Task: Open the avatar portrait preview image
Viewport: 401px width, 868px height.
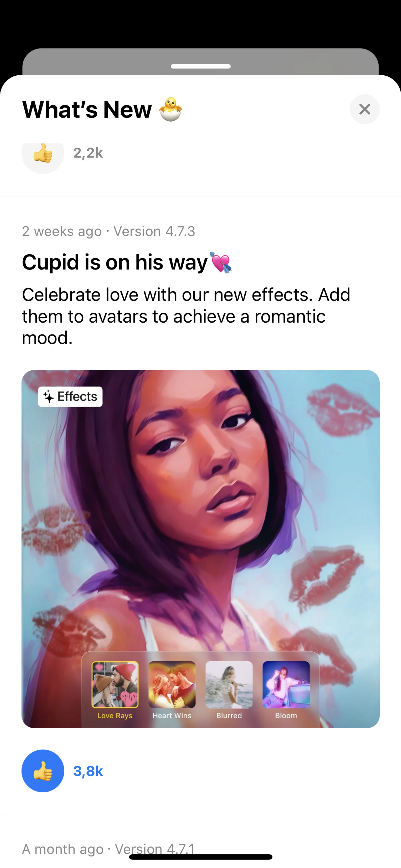Action: (200, 549)
